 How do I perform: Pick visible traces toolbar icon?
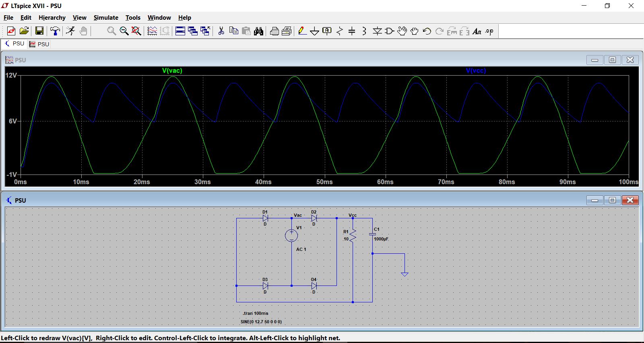pyautogui.click(x=152, y=31)
